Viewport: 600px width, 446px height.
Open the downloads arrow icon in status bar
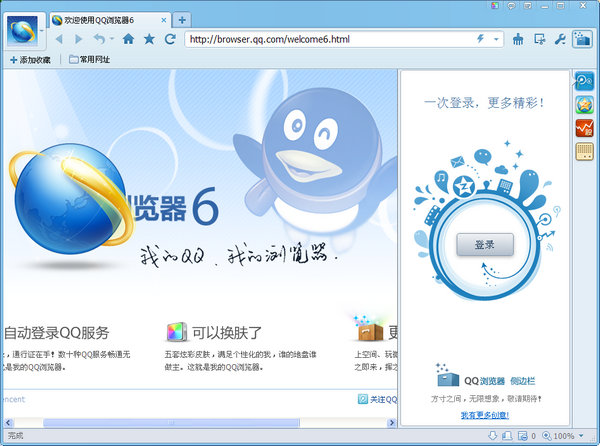pos(493,435)
